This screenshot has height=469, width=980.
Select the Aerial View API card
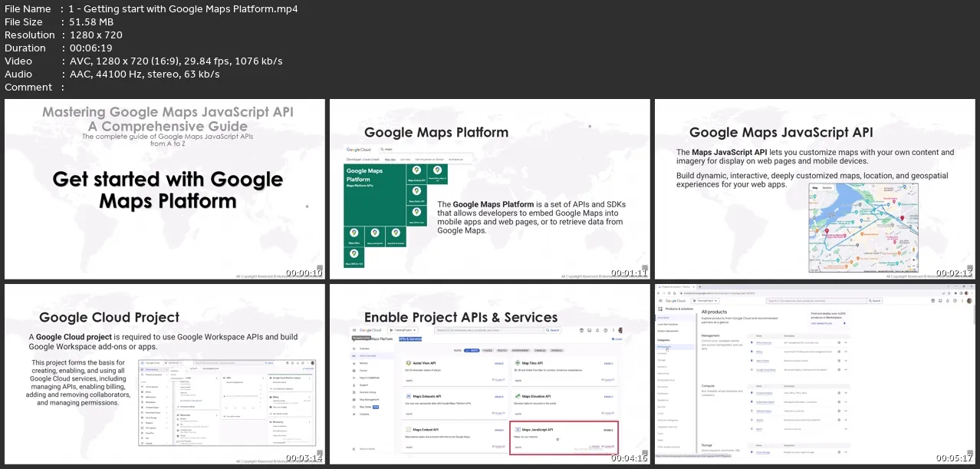[455, 371]
